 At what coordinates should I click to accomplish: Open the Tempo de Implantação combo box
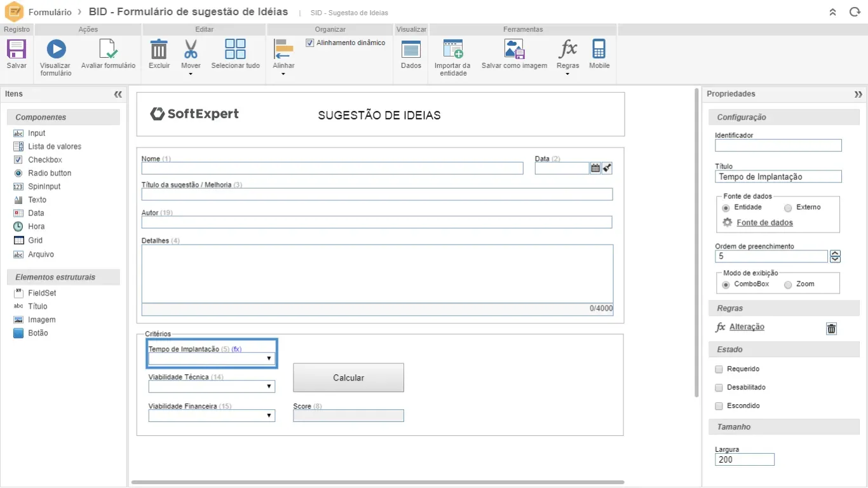(x=212, y=359)
